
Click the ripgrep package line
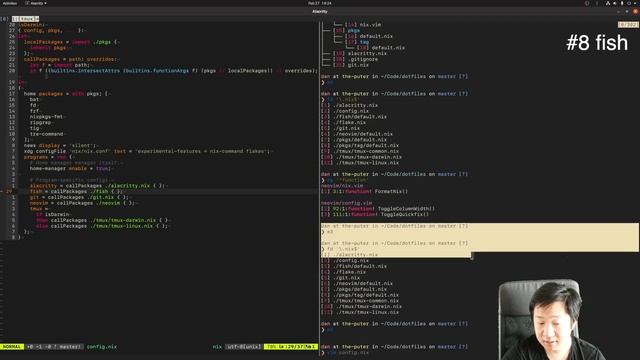pyautogui.click(x=40, y=122)
